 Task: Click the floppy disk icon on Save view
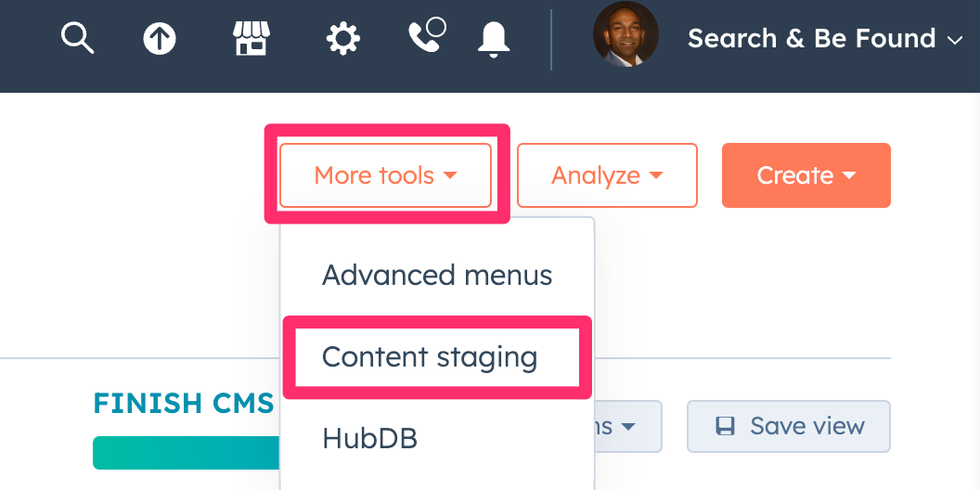725,426
